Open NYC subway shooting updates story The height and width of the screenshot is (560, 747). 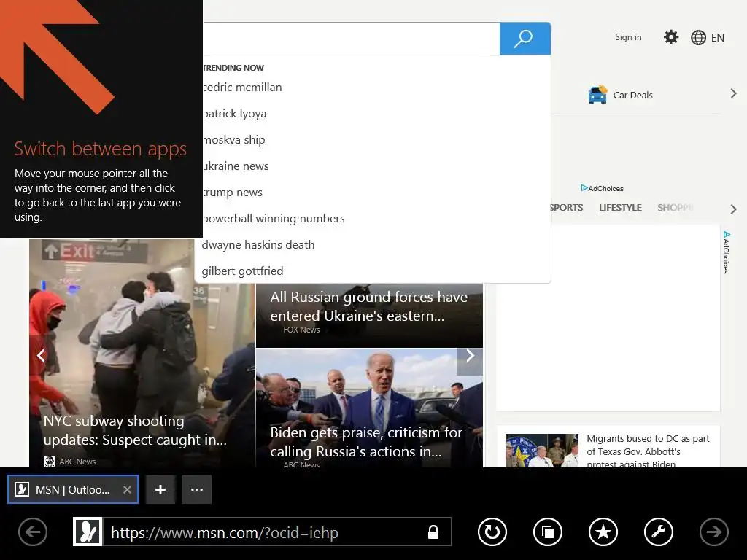click(135, 430)
